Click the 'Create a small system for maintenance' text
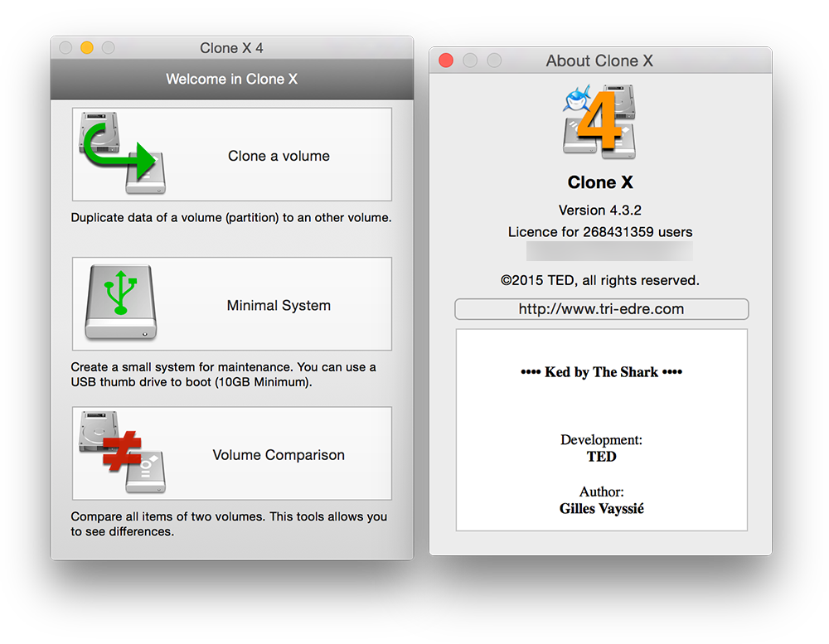 click(x=224, y=375)
